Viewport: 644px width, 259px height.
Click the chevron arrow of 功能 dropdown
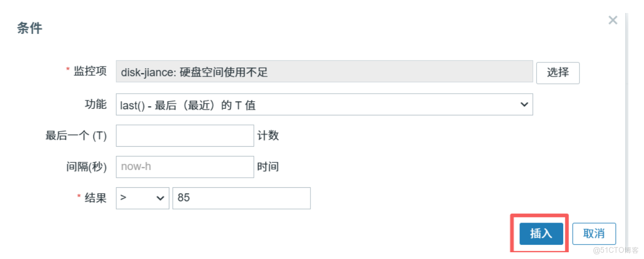(524, 105)
